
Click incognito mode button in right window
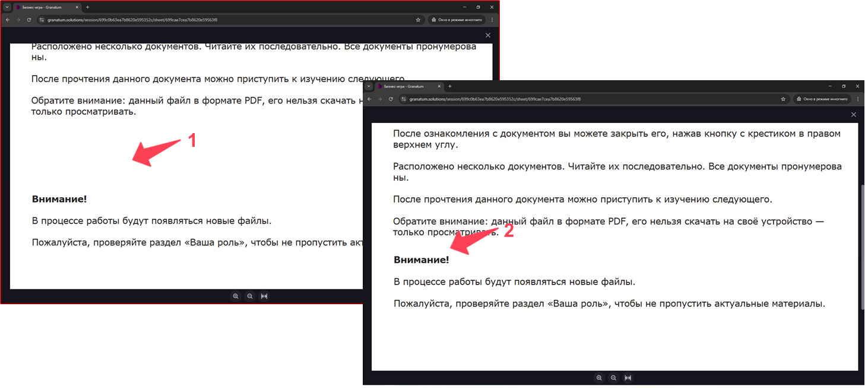[822, 99]
